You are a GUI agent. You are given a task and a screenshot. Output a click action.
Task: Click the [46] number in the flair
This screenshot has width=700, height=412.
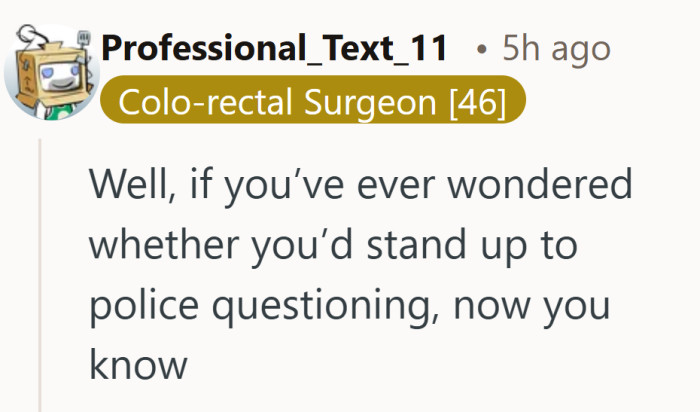tap(478, 101)
